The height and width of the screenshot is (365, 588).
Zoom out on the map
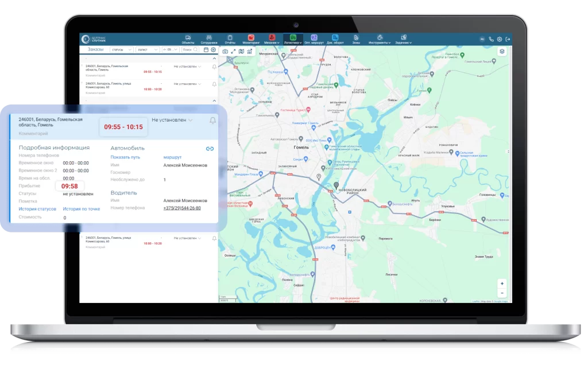(x=502, y=293)
